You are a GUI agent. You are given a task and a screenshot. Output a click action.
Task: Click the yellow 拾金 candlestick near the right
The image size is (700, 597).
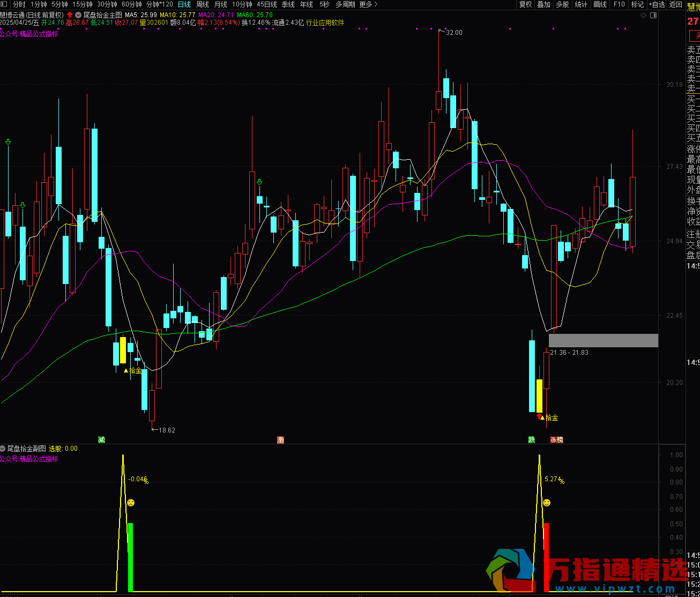(x=539, y=395)
